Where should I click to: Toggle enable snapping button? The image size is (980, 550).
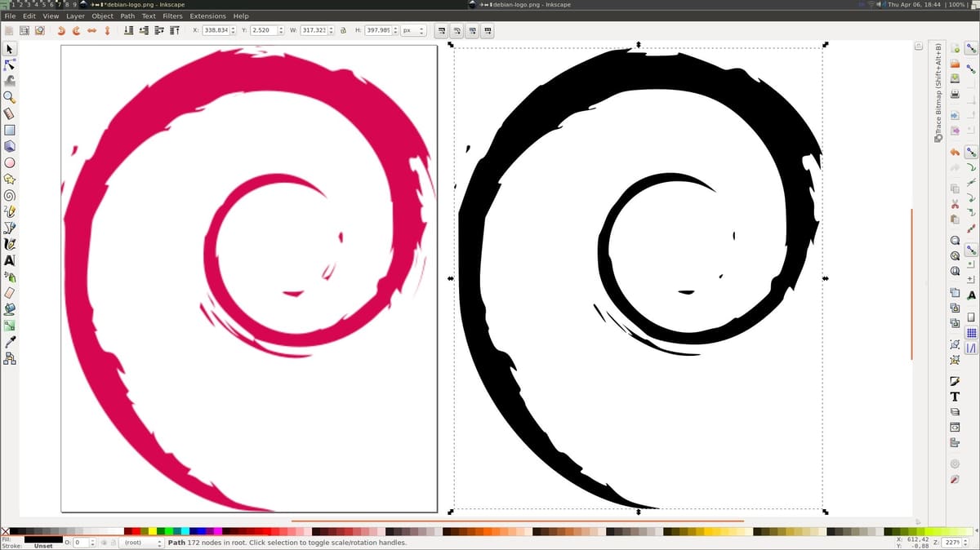coord(971,48)
